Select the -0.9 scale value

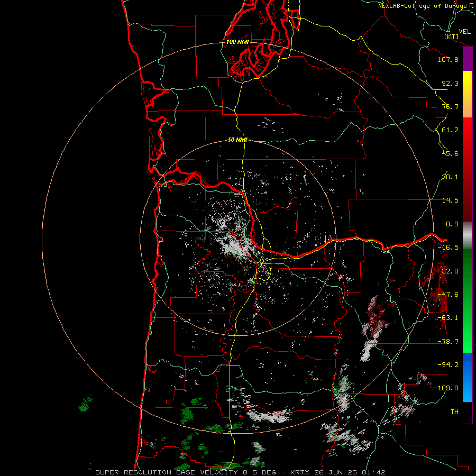[450, 224]
